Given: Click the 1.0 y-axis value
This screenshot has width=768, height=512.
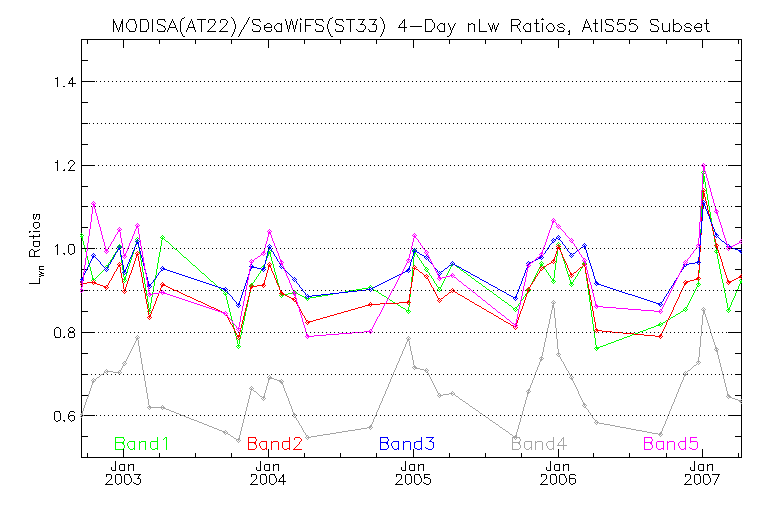Looking at the screenshot, I should point(65,249).
